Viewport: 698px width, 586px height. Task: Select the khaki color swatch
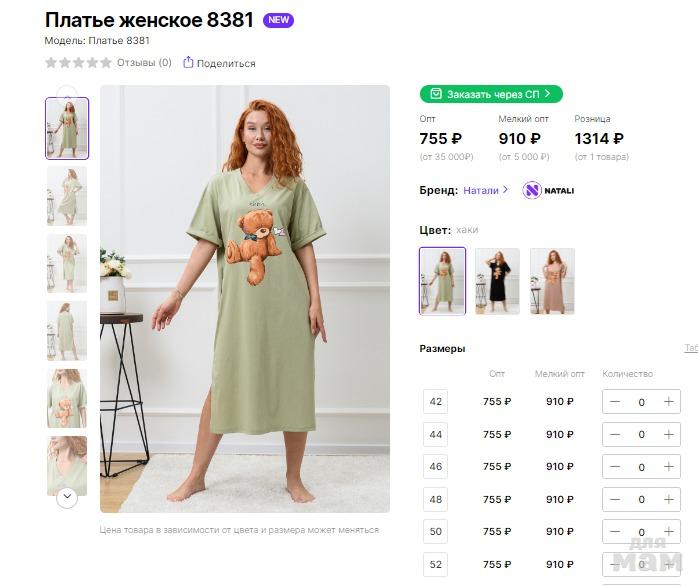(442, 281)
